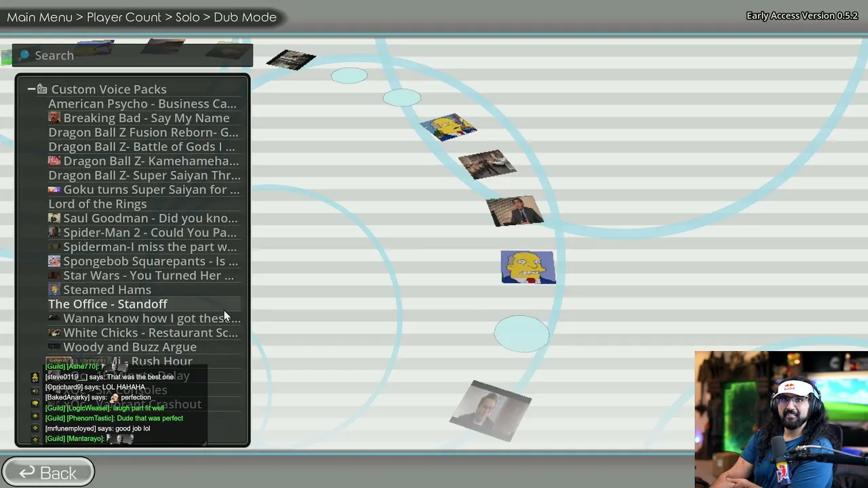Screen dimensions: 868x488
Task: Collapse the Custom Voice Packs tree
Action: click(x=31, y=89)
